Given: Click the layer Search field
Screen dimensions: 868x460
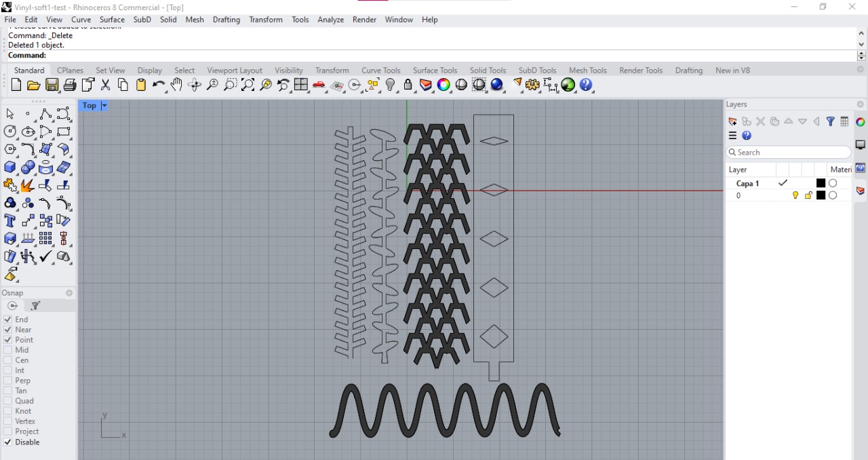Looking at the screenshot, I should click(x=788, y=153).
